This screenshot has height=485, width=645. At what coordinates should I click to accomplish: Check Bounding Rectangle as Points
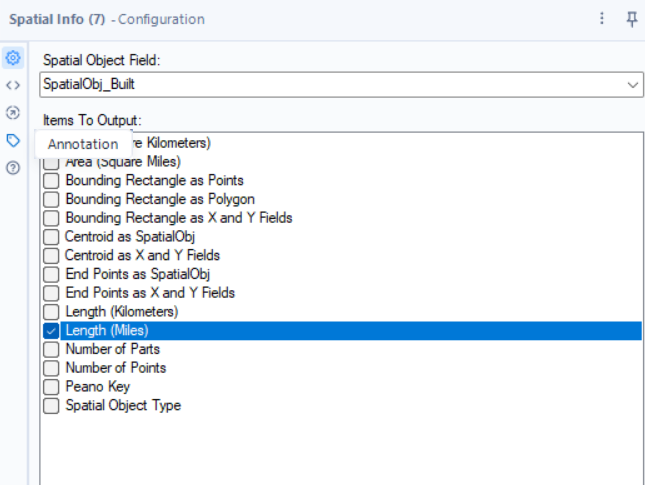point(51,181)
